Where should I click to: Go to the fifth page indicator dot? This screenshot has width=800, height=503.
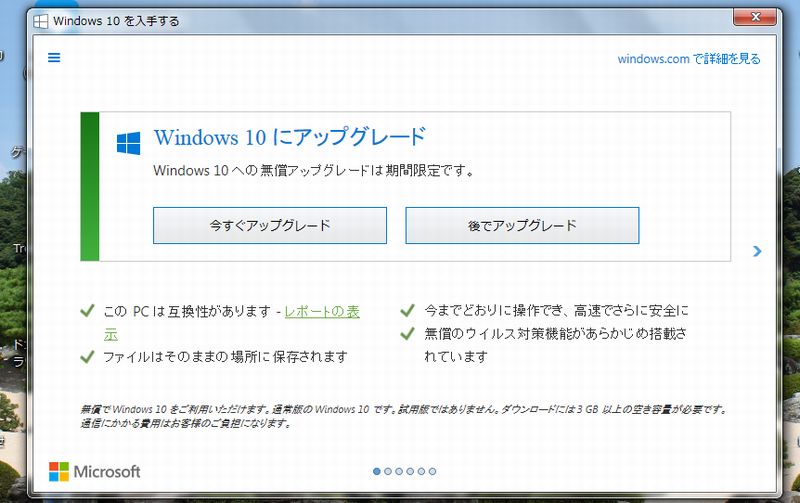421,471
